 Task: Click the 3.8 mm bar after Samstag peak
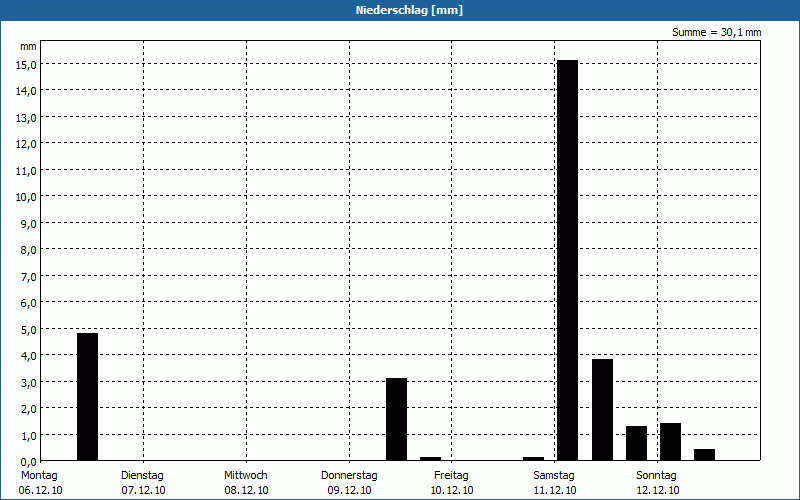tap(602, 410)
